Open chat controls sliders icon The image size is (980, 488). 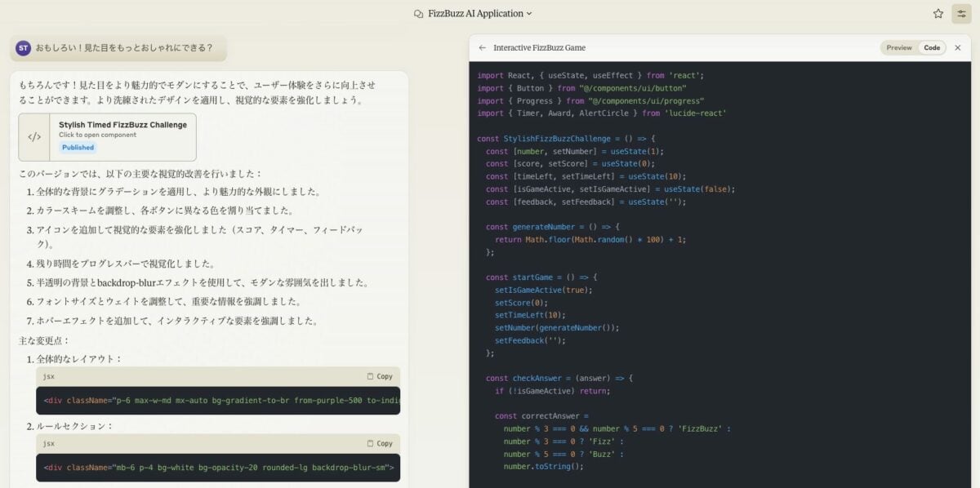tap(960, 13)
